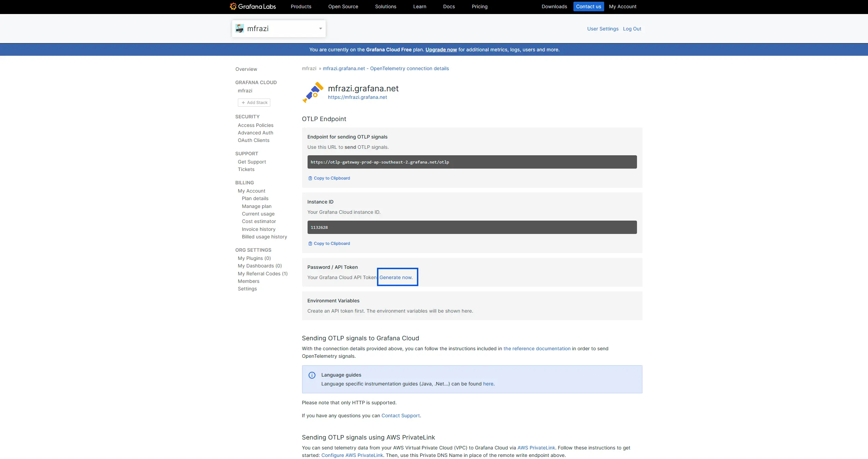Image resolution: width=868 pixels, height=459 pixels.
Task: Click the Contact Support link
Action: [401, 416]
